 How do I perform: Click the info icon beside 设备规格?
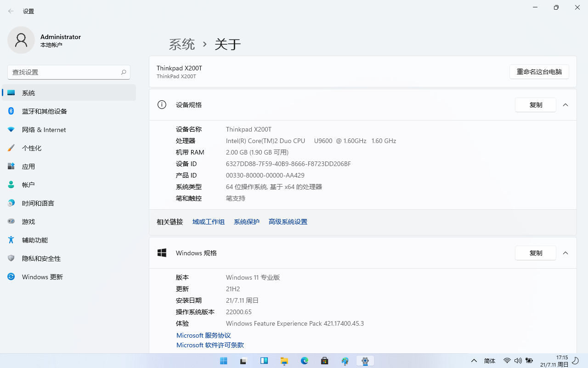[x=162, y=105]
